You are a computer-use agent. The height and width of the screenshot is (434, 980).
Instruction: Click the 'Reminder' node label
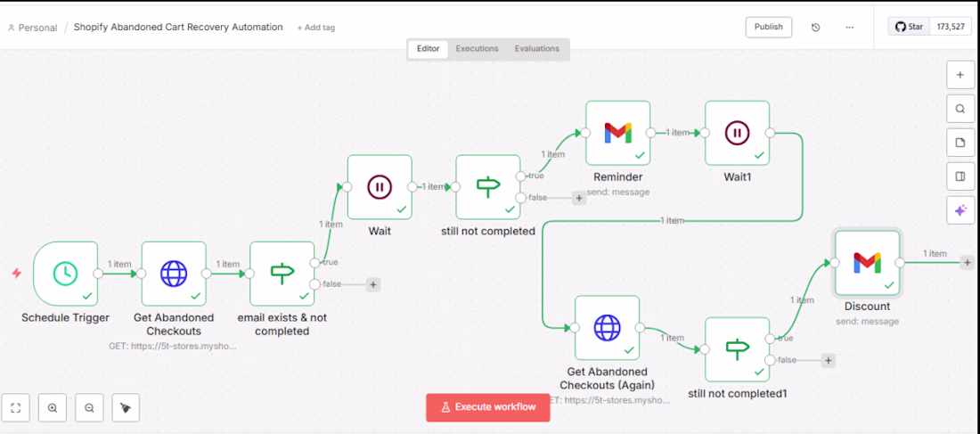click(618, 177)
